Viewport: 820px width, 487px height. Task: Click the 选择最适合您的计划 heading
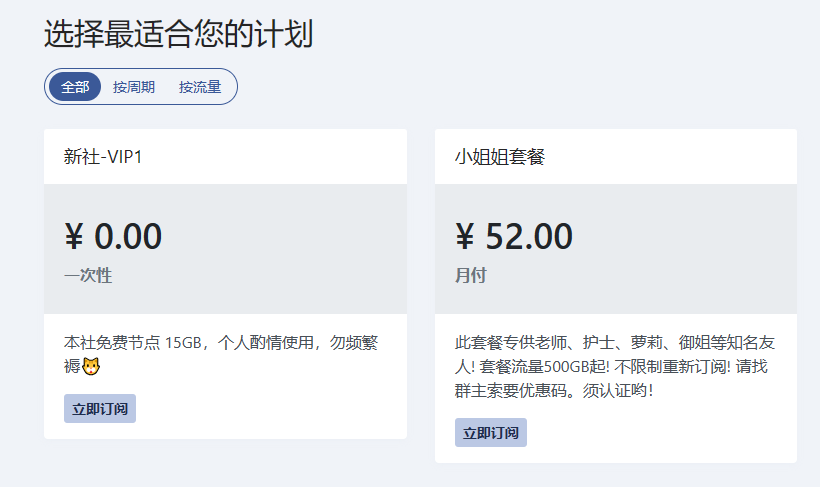[178, 34]
